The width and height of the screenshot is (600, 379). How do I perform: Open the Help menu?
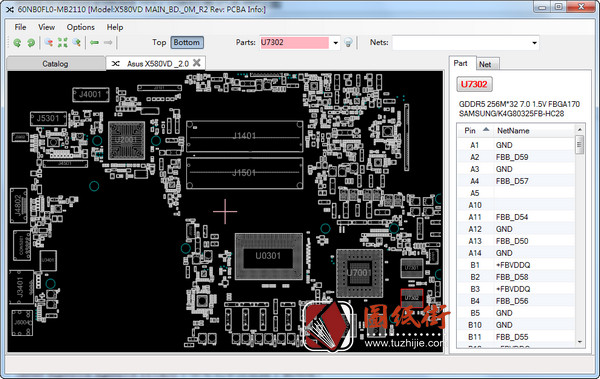coord(115,27)
